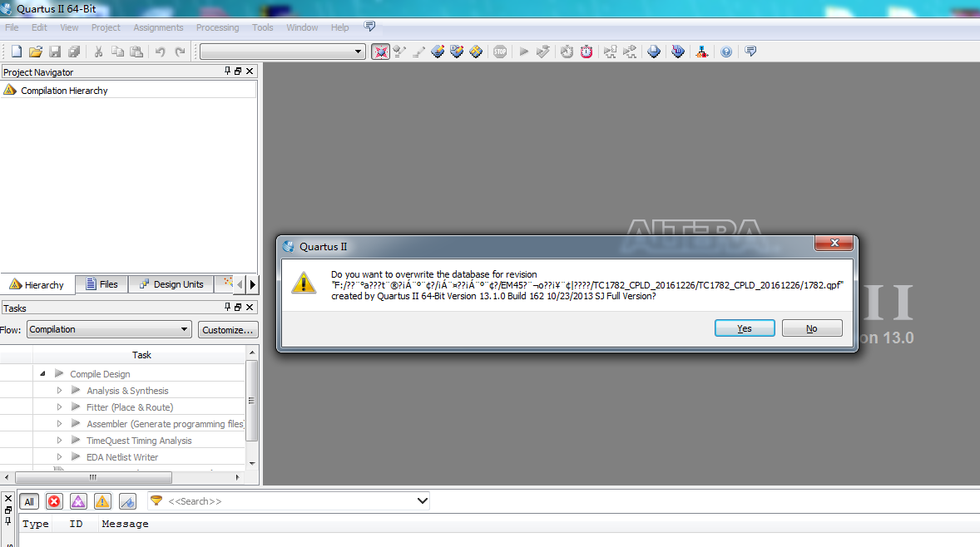Toggle the red error message filter
The width and height of the screenshot is (980, 547).
click(54, 501)
